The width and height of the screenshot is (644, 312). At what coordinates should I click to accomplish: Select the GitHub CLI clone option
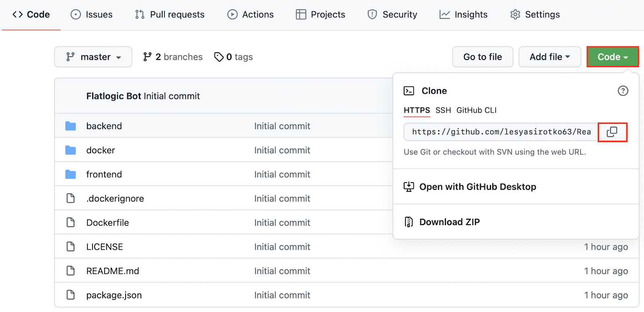pyautogui.click(x=477, y=110)
